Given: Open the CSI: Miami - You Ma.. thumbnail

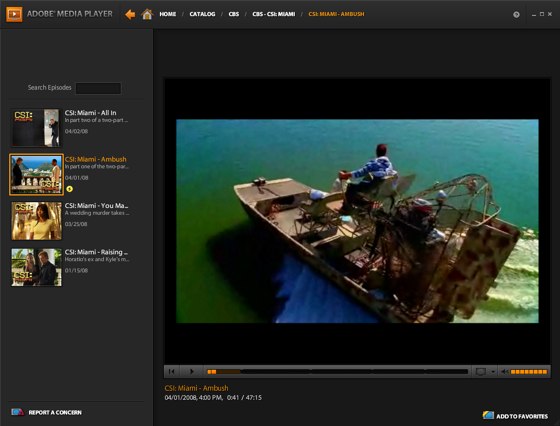Looking at the screenshot, I should (36, 221).
